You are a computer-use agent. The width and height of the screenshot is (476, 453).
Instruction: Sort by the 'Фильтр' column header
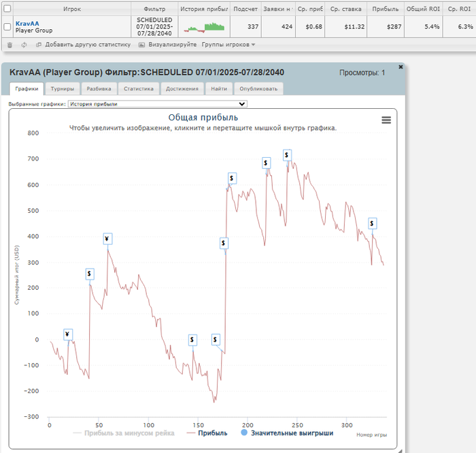pos(154,9)
